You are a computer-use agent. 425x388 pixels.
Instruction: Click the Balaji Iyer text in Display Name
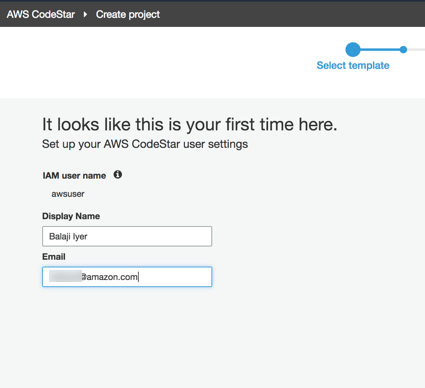pyautogui.click(x=68, y=236)
